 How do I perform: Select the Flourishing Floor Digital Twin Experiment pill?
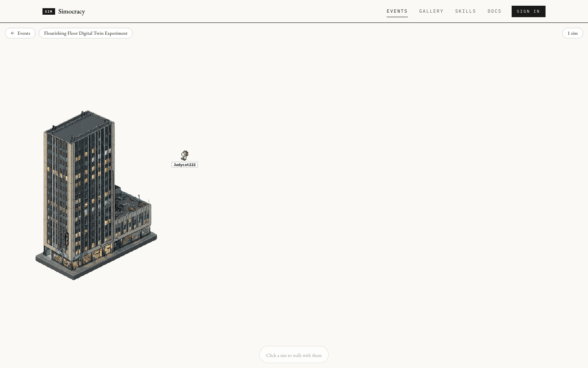click(86, 33)
